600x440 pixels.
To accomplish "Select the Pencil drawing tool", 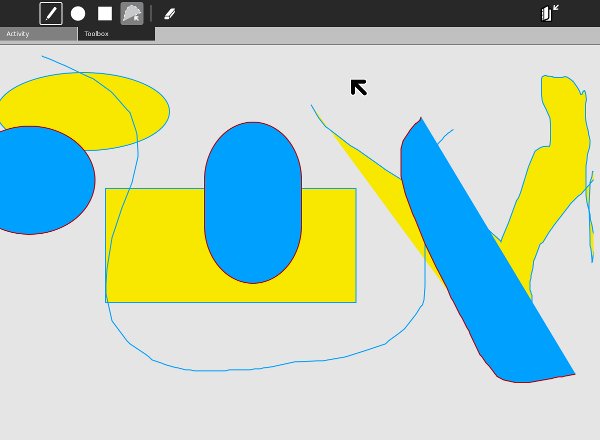I will pos(50,14).
